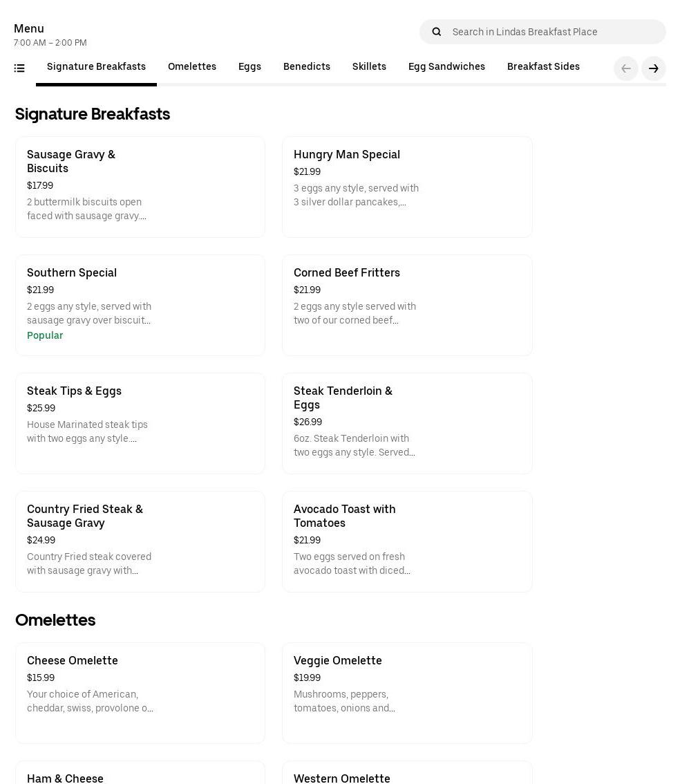Select the Egg Sandwiches tab
Image resolution: width=680 pixels, height=784 pixels.
point(446,67)
